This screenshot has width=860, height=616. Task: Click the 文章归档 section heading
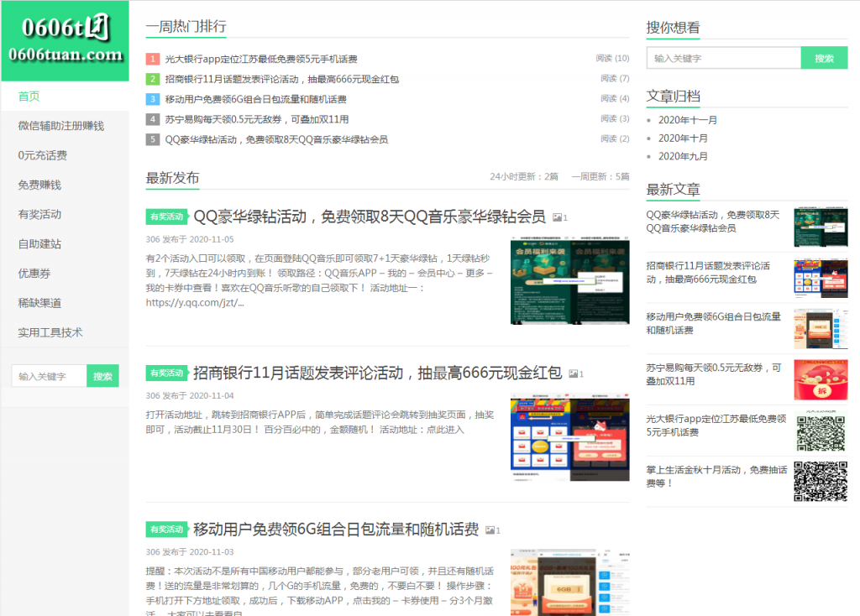pyautogui.click(x=673, y=97)
